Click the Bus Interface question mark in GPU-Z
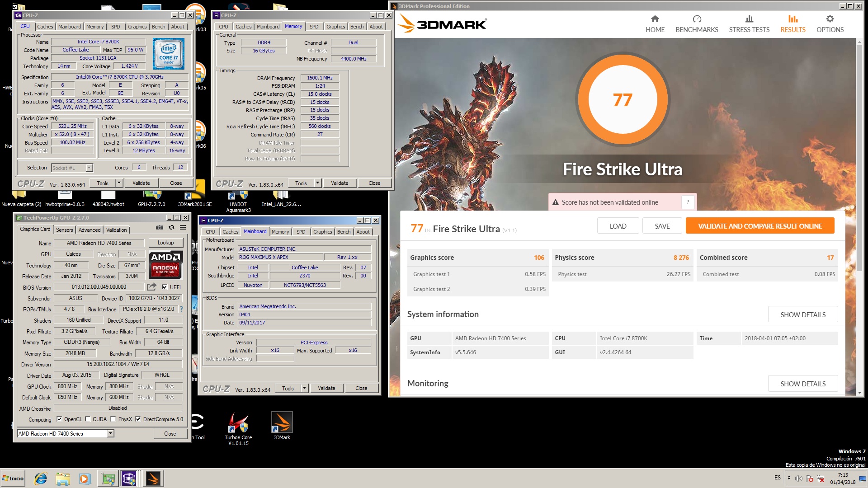868x488 pixels. click(x=181, y=309)
